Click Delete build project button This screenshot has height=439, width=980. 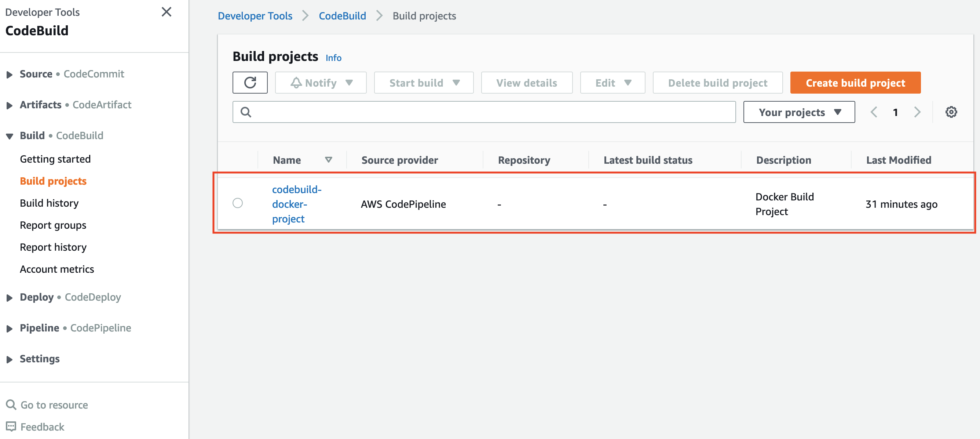(x=717, y=83)
